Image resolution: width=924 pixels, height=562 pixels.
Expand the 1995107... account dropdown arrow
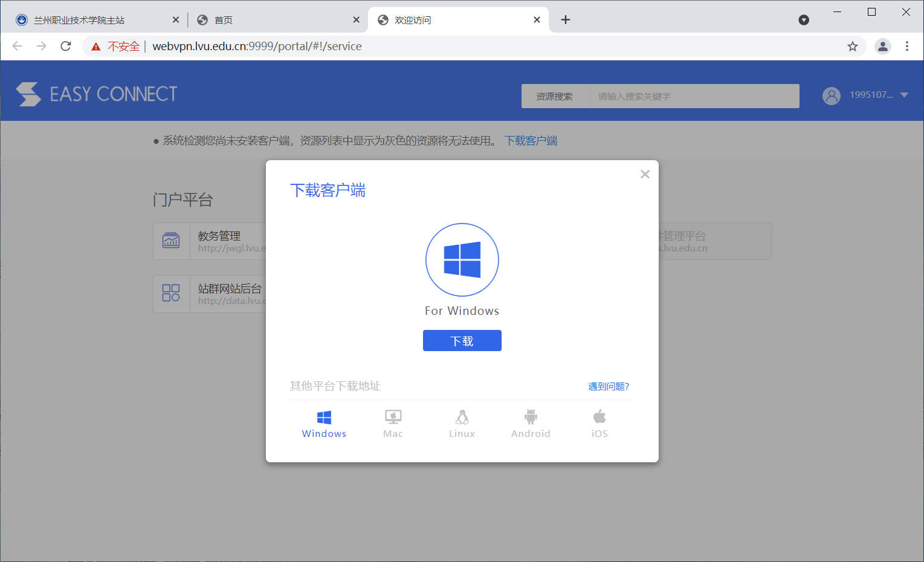905,95
